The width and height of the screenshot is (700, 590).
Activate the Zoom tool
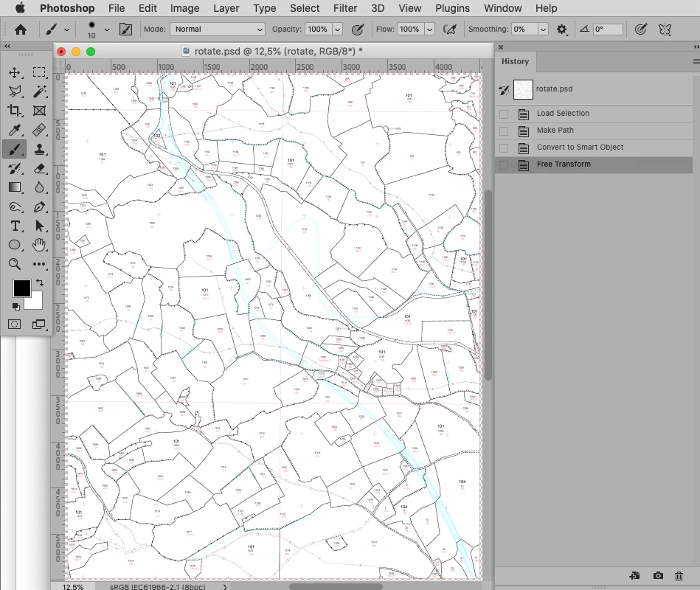[x=14, y=264]
